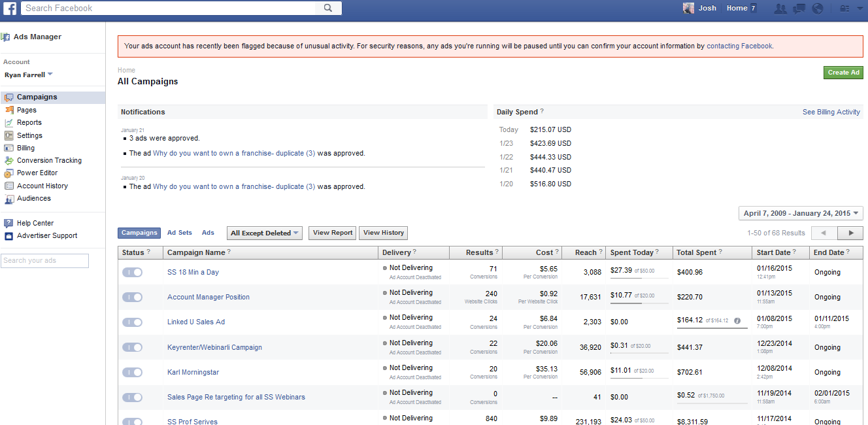
Task: Open the account menu arrow in top bar
Action: 859,8
